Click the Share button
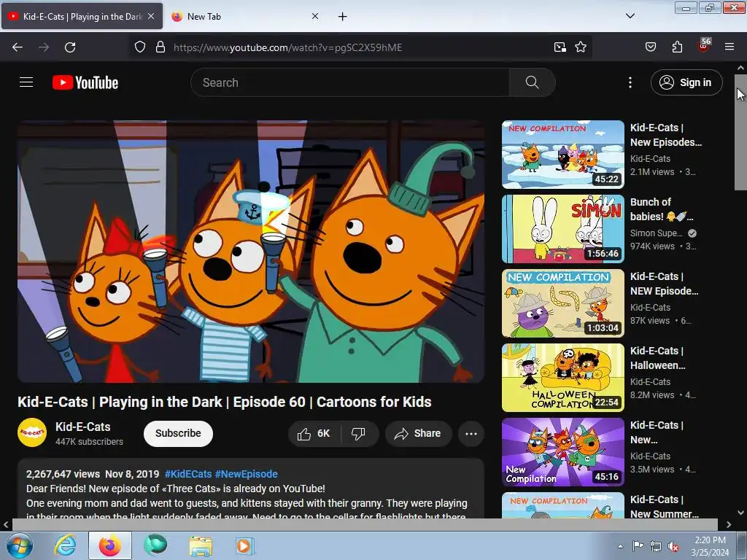The height and width of the screenshot is (560, 747). click(x=418, y=433)
